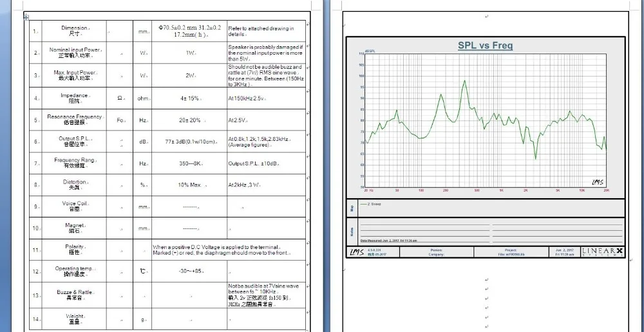Click row number '14.' cell

35,319
